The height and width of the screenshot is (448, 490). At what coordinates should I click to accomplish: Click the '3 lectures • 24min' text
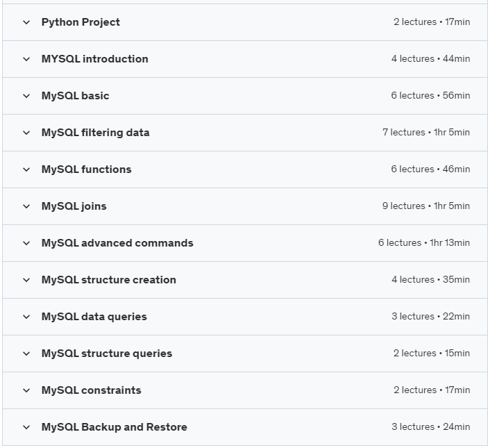point(430,427)
